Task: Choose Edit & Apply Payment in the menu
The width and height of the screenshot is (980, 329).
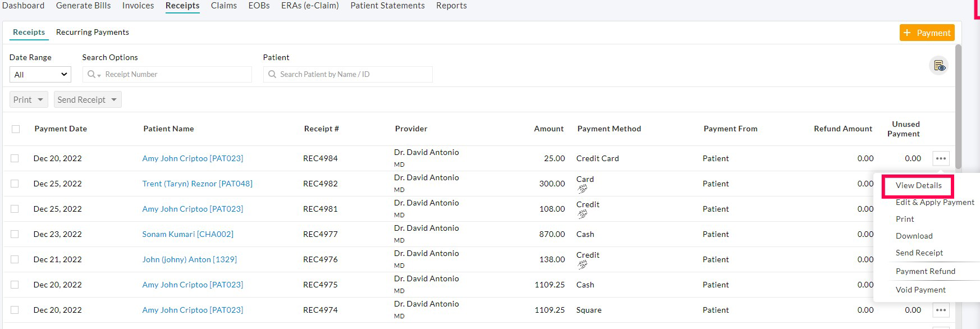Action: pos(935,202)
